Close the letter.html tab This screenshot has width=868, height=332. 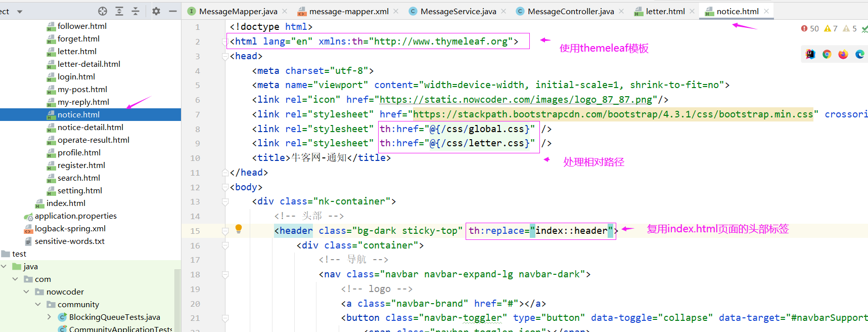tap(692, 11)
